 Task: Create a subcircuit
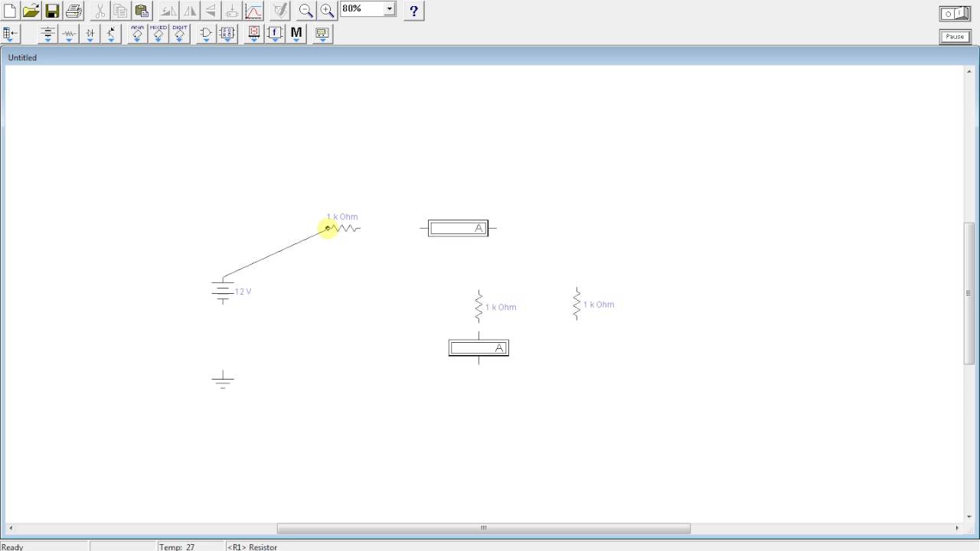[232, 11]
